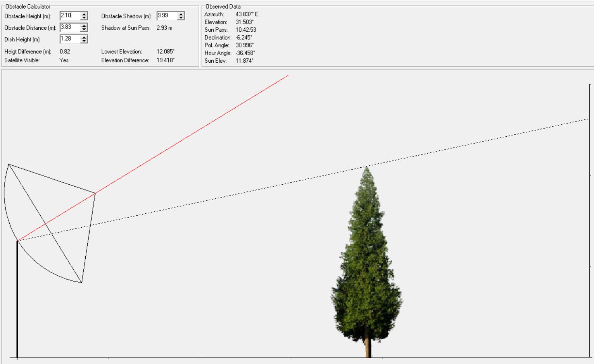Image resolution: width=594 pixels, height=364 pixels.
Task: Click the Height Difference value 0.82
Action: click(x=65, y=52)
